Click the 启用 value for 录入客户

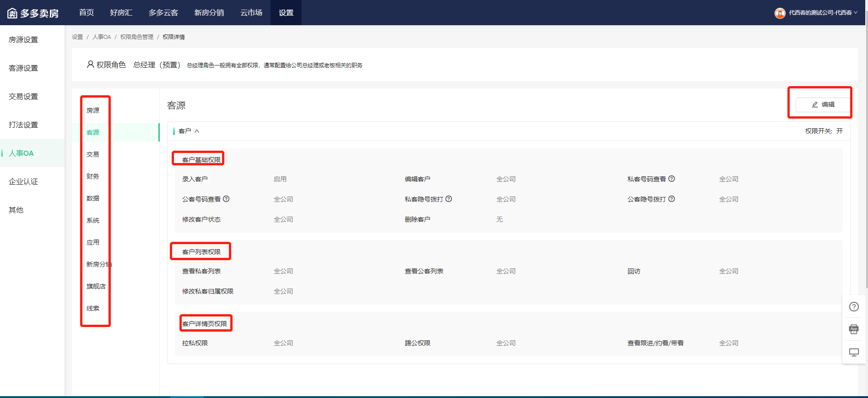coord(280,179)
